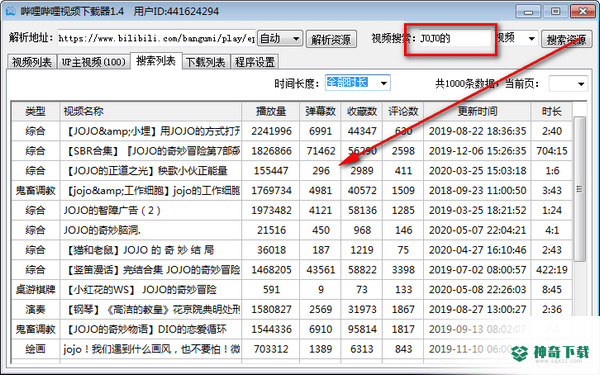Screen dimensions: 600x375
Task: Click the 解析资源 button
Action: coord(331,39)
